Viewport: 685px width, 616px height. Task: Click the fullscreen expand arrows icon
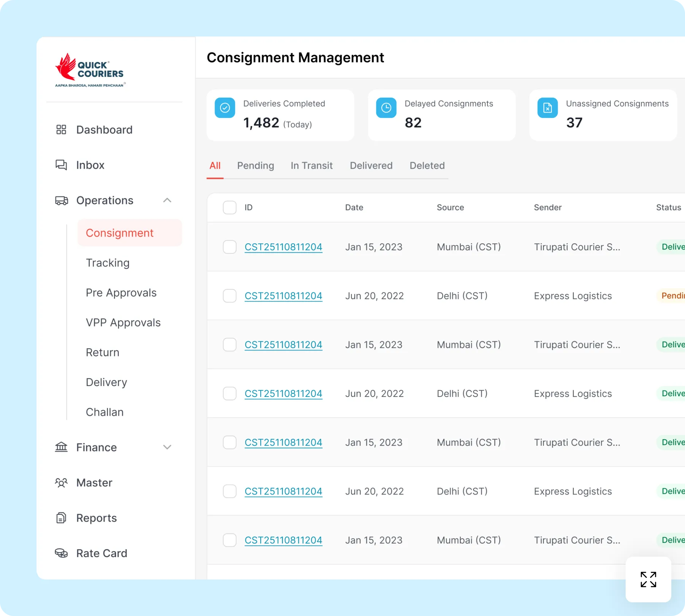(648, 579)
